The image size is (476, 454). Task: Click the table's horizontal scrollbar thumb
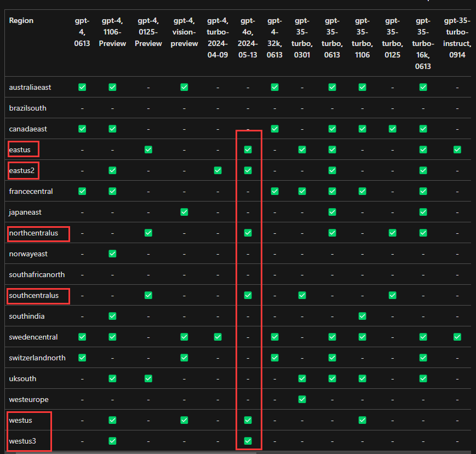click(x=136, y=452)
